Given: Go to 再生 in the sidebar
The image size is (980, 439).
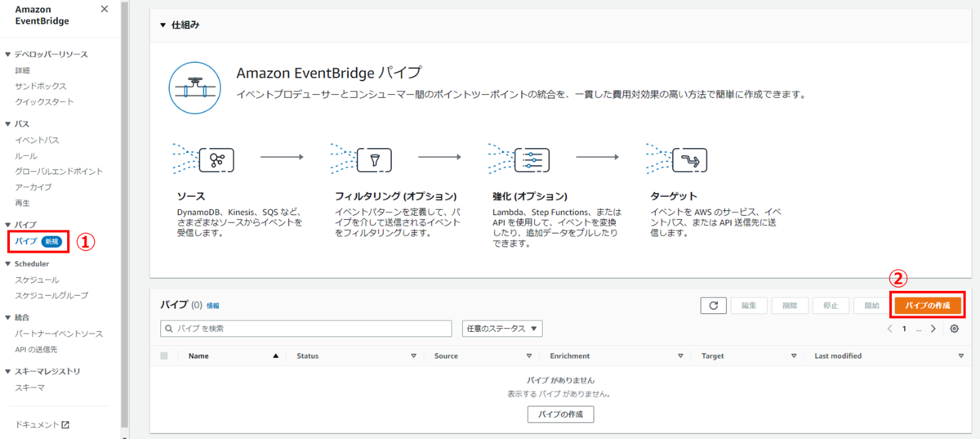Looking at the screenshot, I should coord(22,203).
